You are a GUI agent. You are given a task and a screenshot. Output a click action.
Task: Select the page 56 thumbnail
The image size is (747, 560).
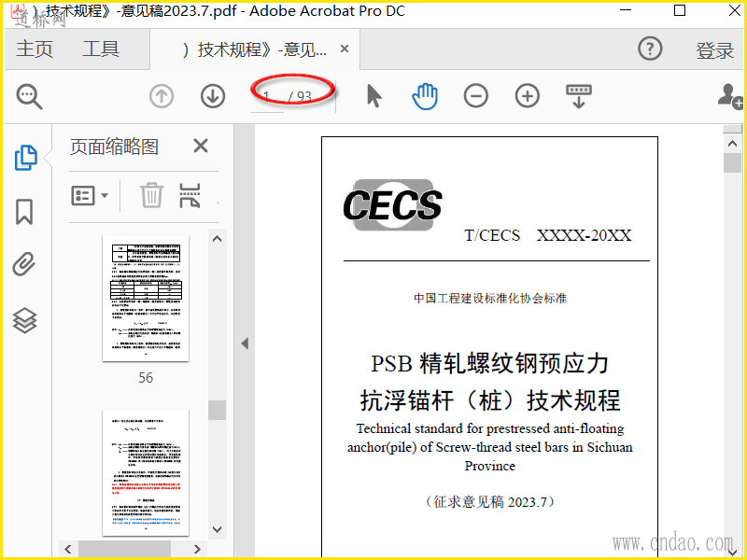tap(146, 298)
